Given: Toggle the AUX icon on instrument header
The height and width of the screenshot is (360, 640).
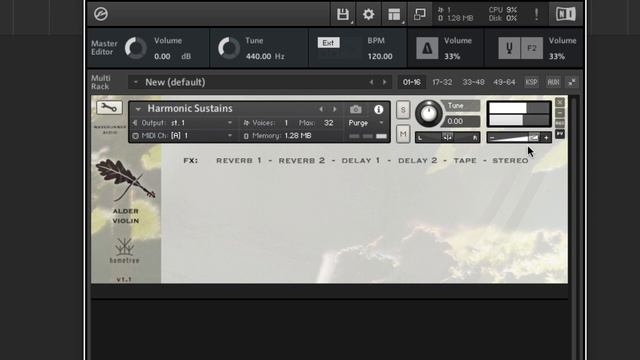Looking at the screenshot, I should pos(560,123).
